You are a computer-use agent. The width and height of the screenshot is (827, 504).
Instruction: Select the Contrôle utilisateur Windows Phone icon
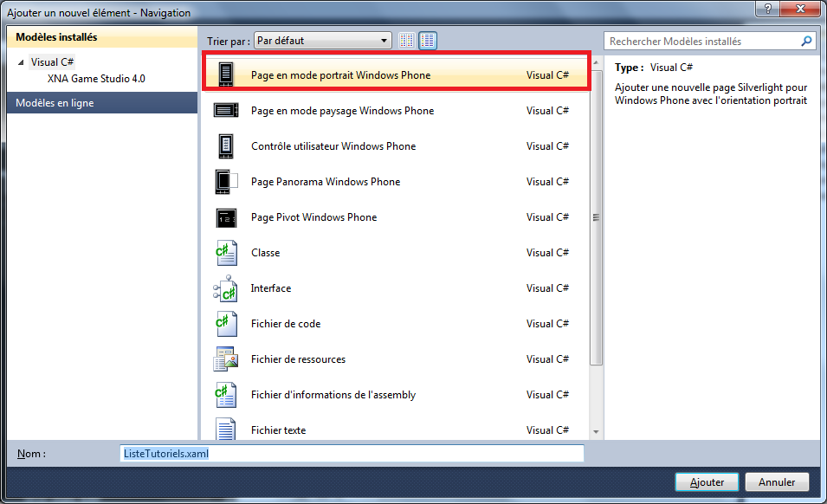(226, 146)
